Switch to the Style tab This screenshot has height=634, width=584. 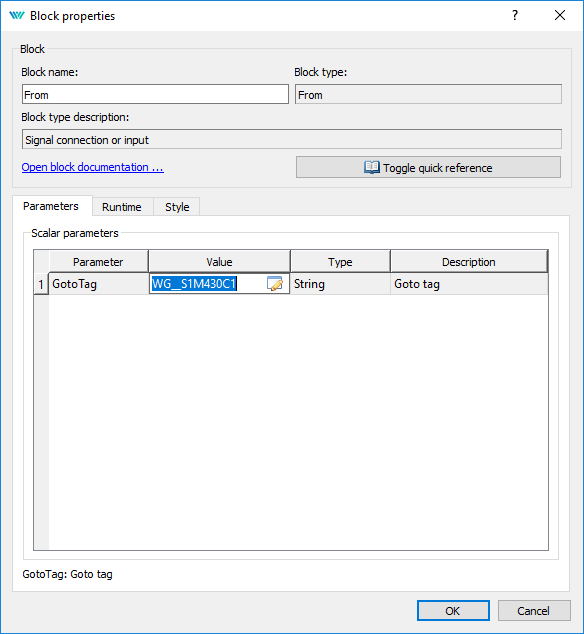click(177, 207)
